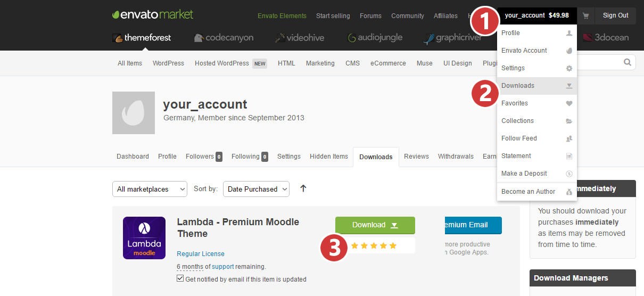
Task: Open the codecanyon marketplace
Action: (224, 38)
